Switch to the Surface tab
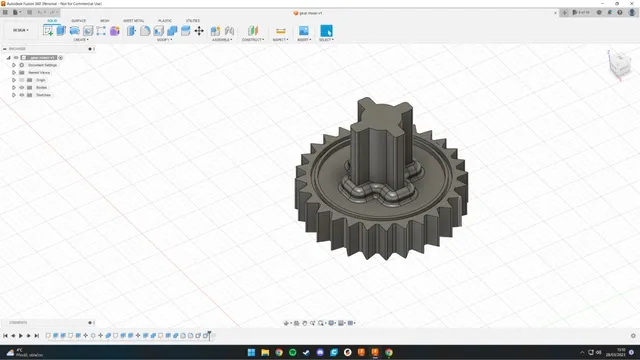The height and width of the screenshot is (360, 640). tap(78, 20)
